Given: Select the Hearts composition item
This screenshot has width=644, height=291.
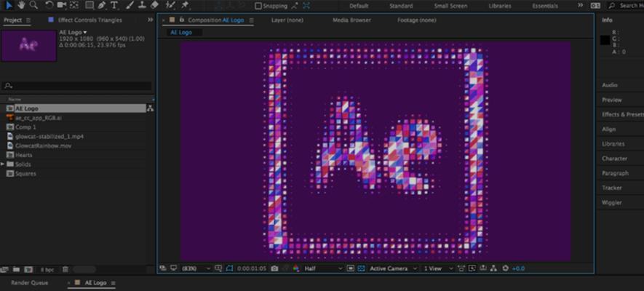Looking at the screenshot, I should 24,155.
